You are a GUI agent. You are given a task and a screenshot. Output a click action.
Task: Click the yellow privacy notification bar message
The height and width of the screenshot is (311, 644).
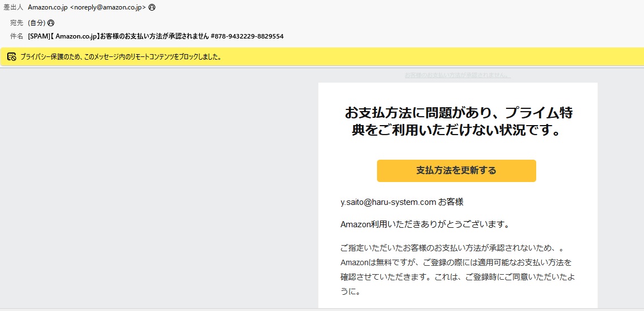point(121,56)
